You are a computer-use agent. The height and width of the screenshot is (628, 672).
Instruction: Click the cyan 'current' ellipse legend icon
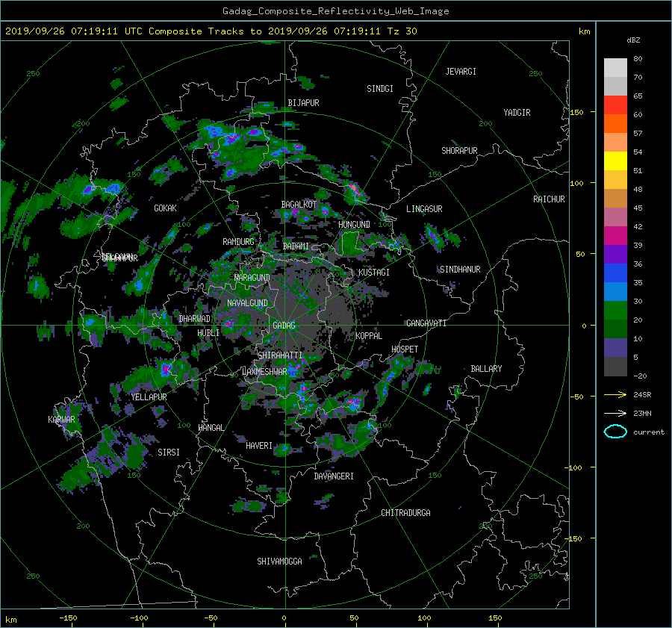[615, 432]
